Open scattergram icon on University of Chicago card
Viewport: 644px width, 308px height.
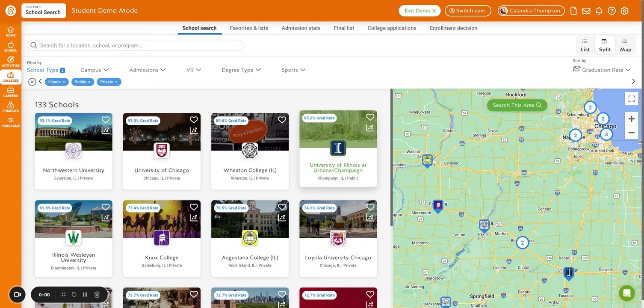click(x=194, y=130)
